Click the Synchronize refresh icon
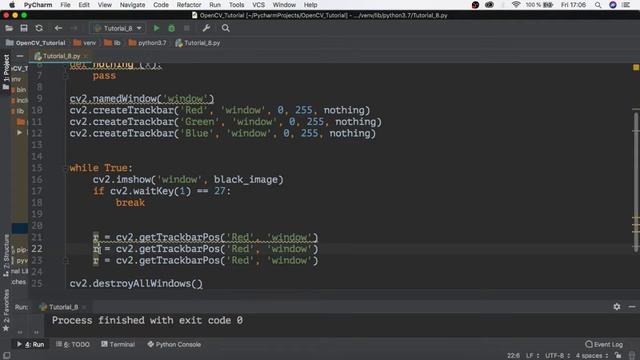 [39, 28]
